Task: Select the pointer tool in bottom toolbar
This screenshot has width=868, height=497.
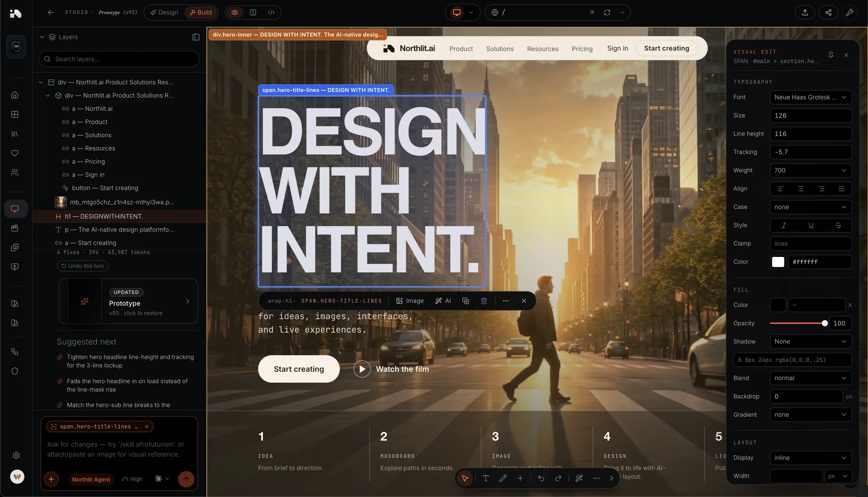Action: 465,478
